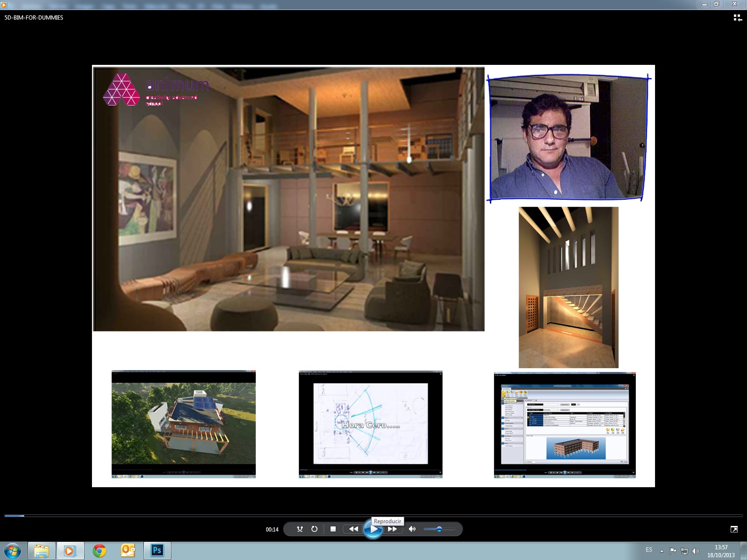This screenshot has width=747, height=560.
Task: Click the video seek progress bar
Action: click(373, 516)
